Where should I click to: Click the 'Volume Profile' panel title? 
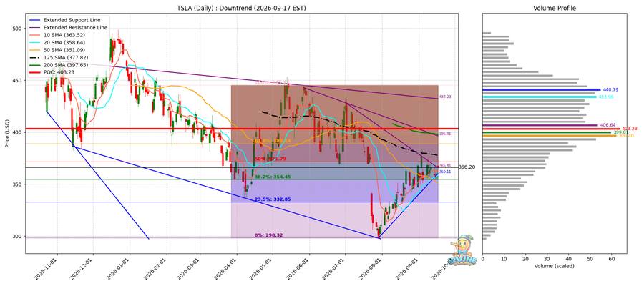pyautogui.click(x=554, y=8)
